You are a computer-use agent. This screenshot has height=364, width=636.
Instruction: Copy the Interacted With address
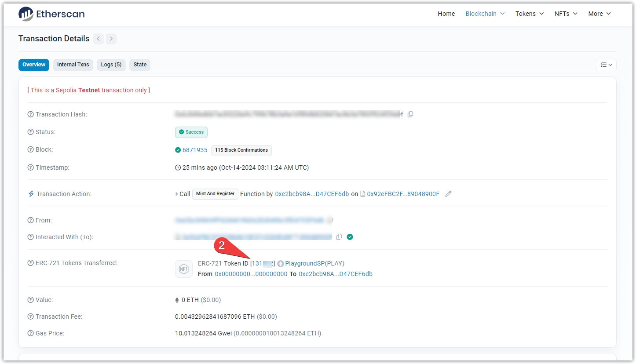pos(339,237)
